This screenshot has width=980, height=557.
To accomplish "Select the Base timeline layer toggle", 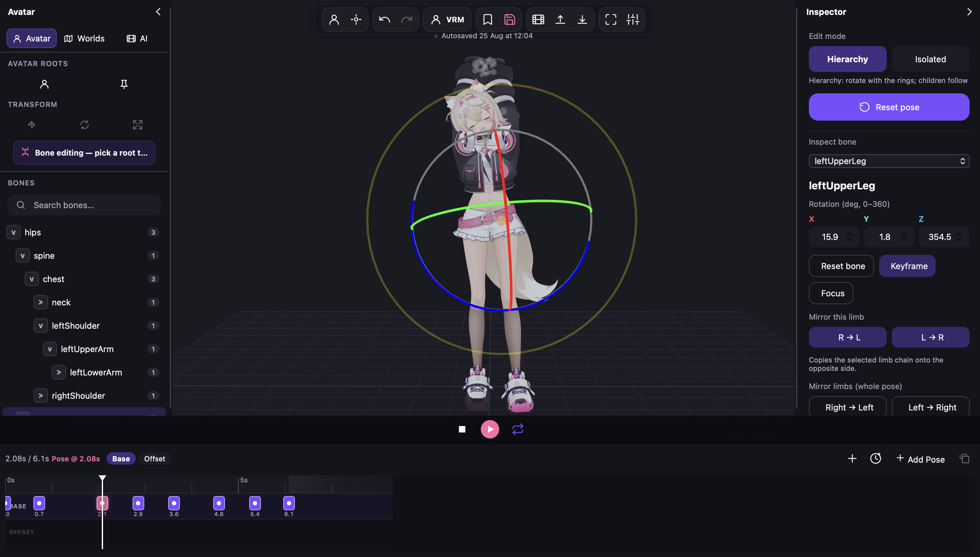I will [x=121, y=459].
